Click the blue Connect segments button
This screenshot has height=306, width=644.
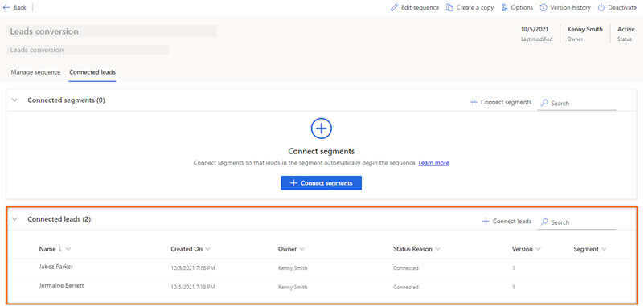(321, 183)
